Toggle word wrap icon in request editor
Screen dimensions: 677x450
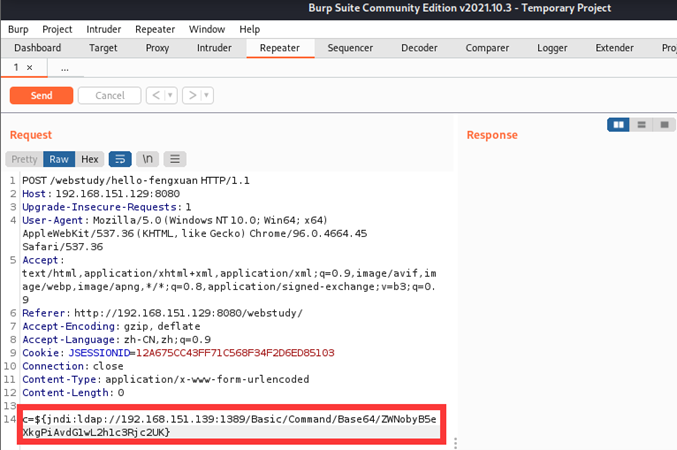tap(120, 159)
